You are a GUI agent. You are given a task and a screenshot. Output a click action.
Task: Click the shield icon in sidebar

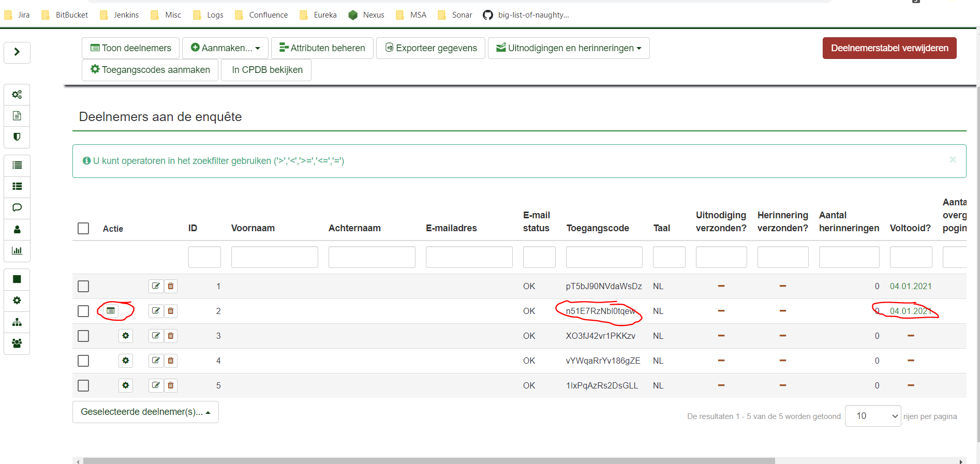(17, 137)
